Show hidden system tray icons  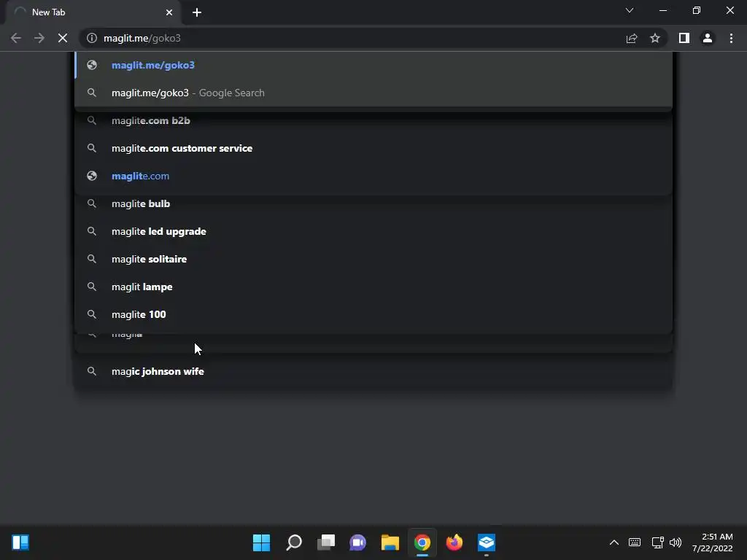[x=614, y=542]
